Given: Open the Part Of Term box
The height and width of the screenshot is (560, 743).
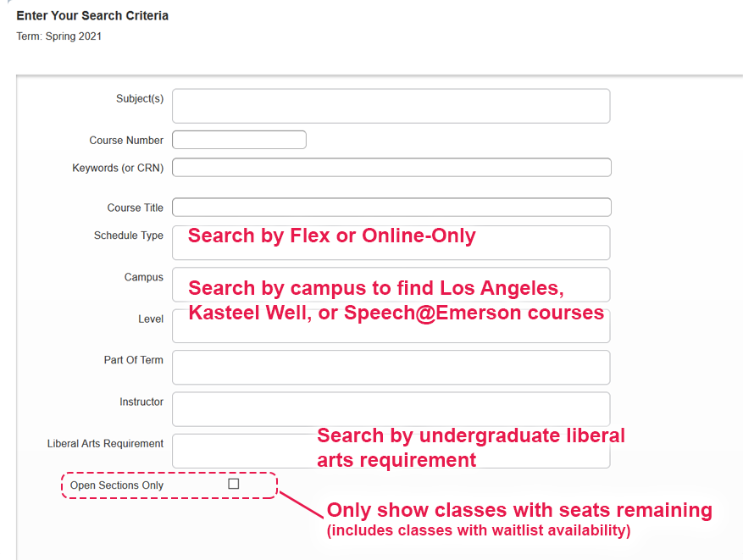Looking at the screenshot, I should coord(391,368).
